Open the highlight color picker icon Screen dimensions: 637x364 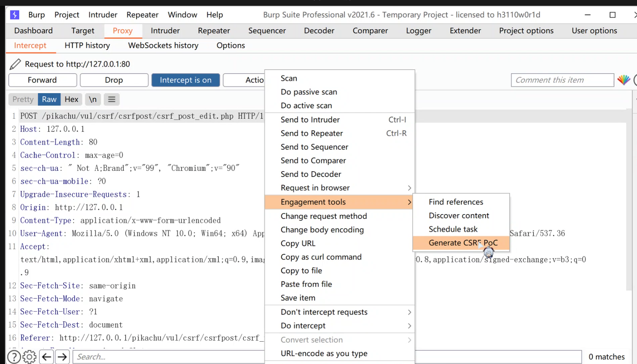[x=624, y=80]
